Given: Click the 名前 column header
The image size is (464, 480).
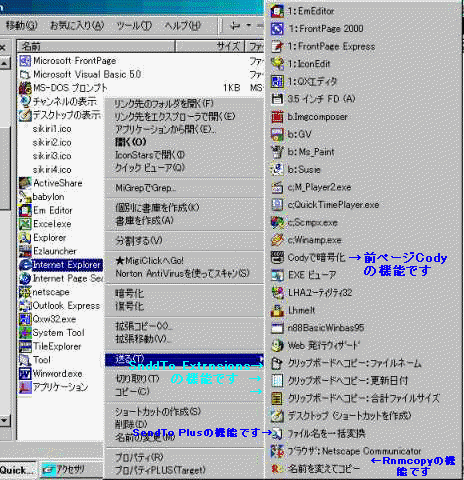Looking at the screenshot, I should click(x=96, y=46).
